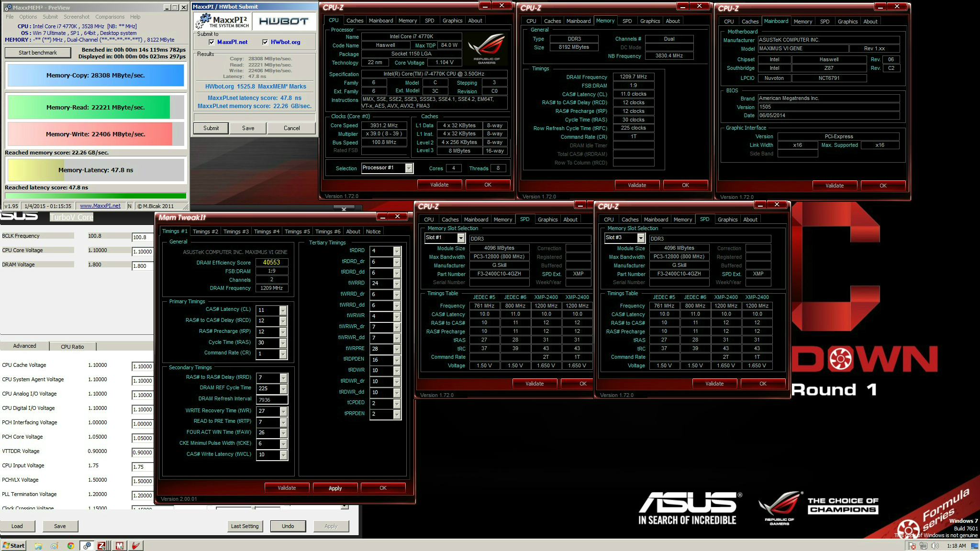Image resolution: width=980 pixels, height=551 pixels.
Task: Click the BCLK Frequency slider bar
Action: (37, 236)
